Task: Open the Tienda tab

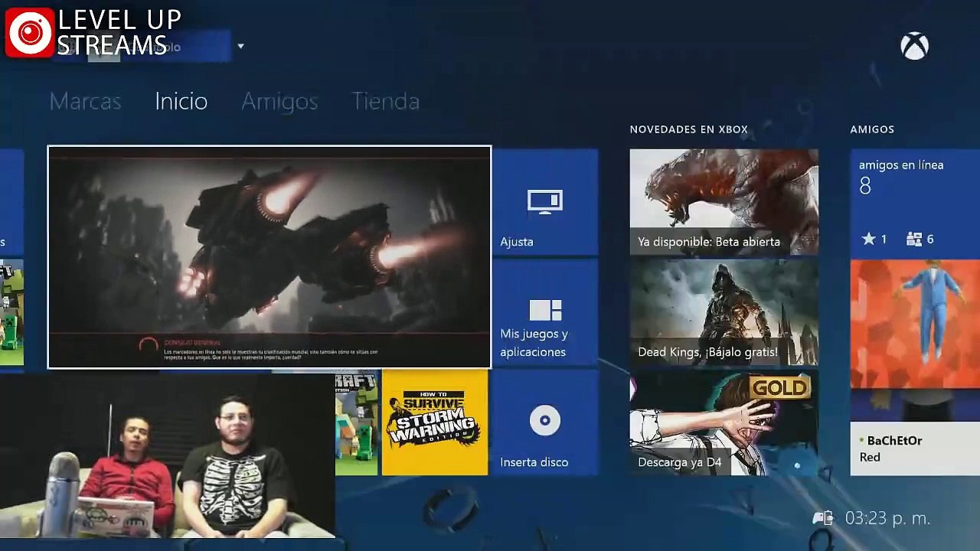Action: coord(385,101)
